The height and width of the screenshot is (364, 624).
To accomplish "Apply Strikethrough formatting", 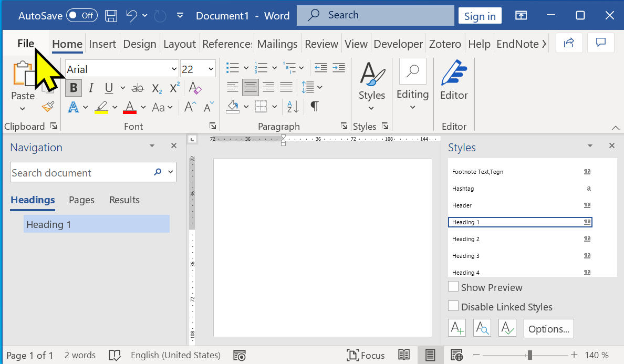I will coord(137,88).
